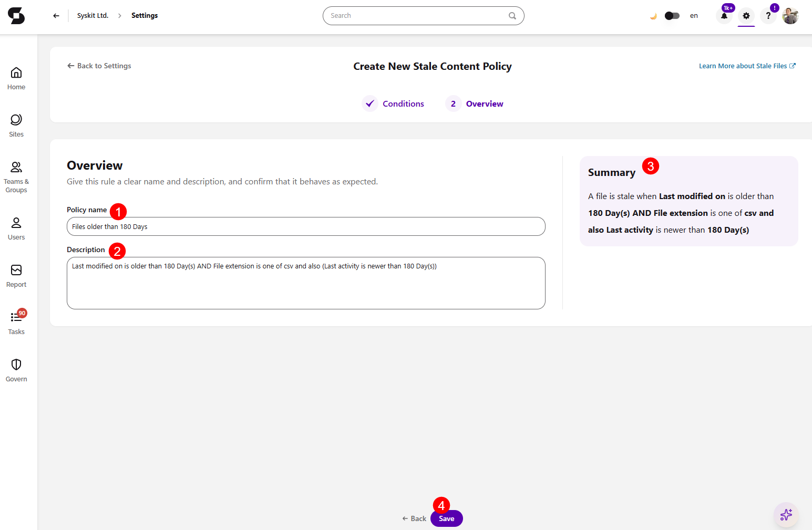Click the Policy name input field
The image size is (812, 530).
(x=306, y=226)
